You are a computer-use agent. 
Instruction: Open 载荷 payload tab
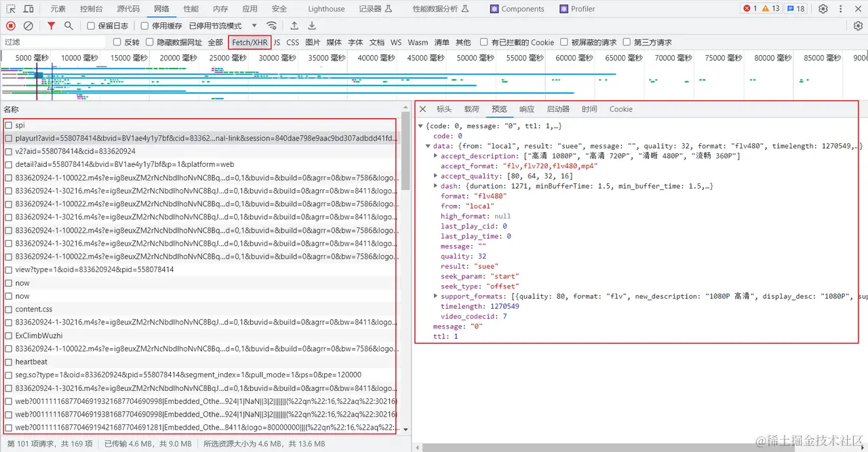[x=472, y=109]
